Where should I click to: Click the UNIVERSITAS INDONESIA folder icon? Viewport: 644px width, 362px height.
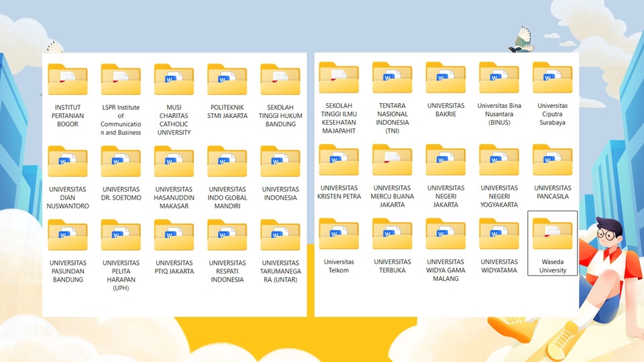280,162
